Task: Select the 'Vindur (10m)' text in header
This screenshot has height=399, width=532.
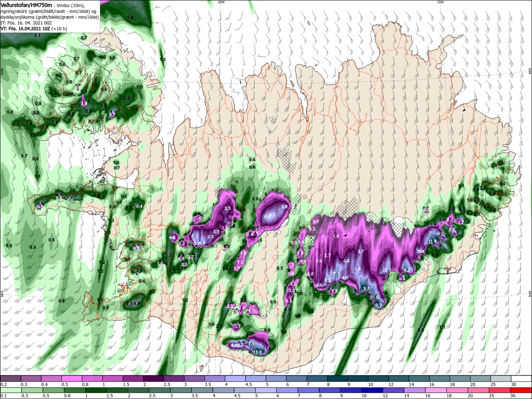Action: click(71, 5)
